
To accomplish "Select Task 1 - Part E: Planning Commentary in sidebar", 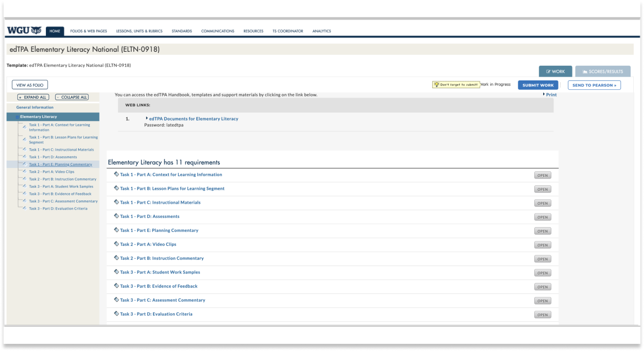I will click(61, 164).
